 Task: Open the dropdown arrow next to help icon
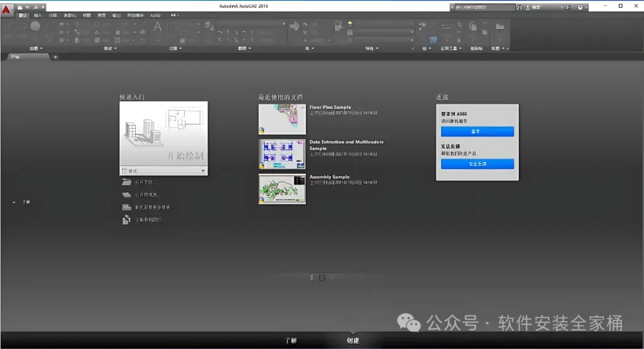click(x=586, y=7)
